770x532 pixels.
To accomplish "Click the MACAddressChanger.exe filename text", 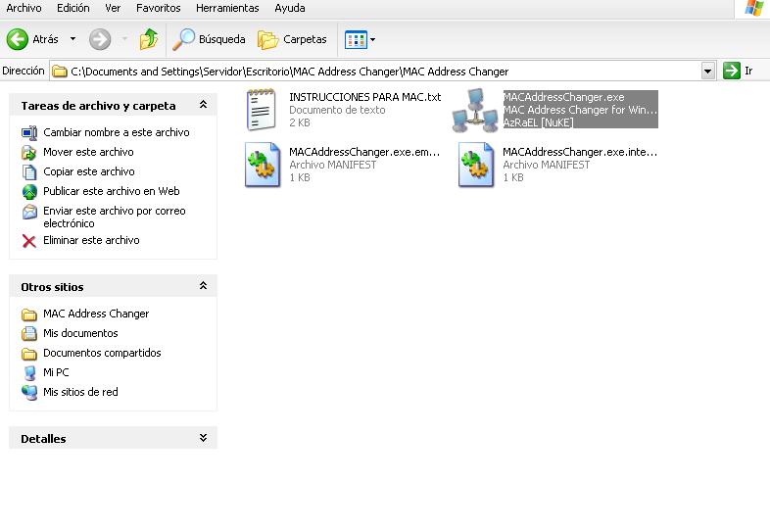I will pos(563,97).
